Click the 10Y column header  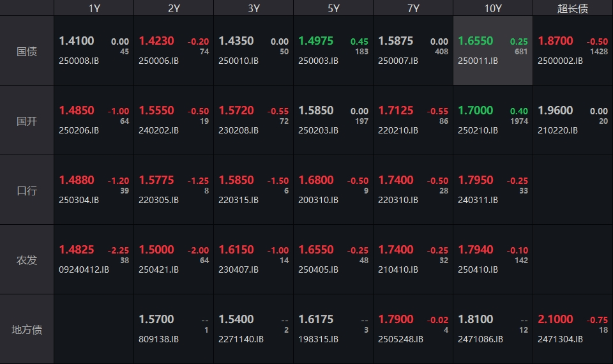tap(493, 8)
